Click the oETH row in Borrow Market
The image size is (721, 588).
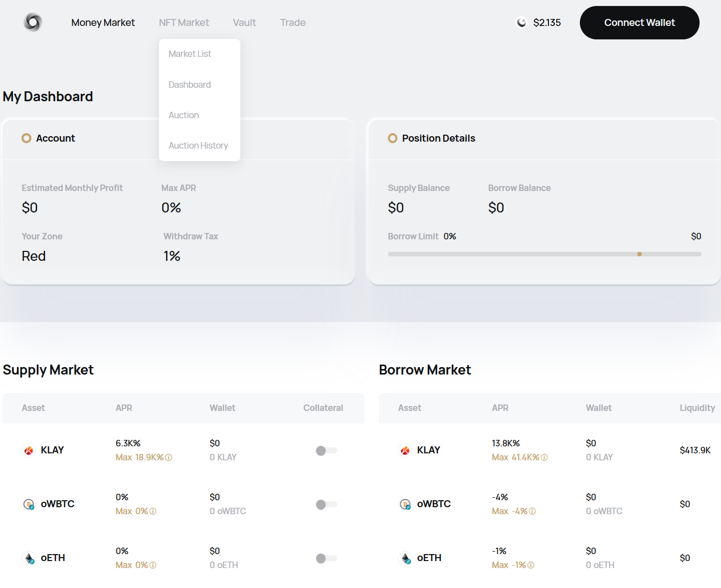tap(550, 558)
